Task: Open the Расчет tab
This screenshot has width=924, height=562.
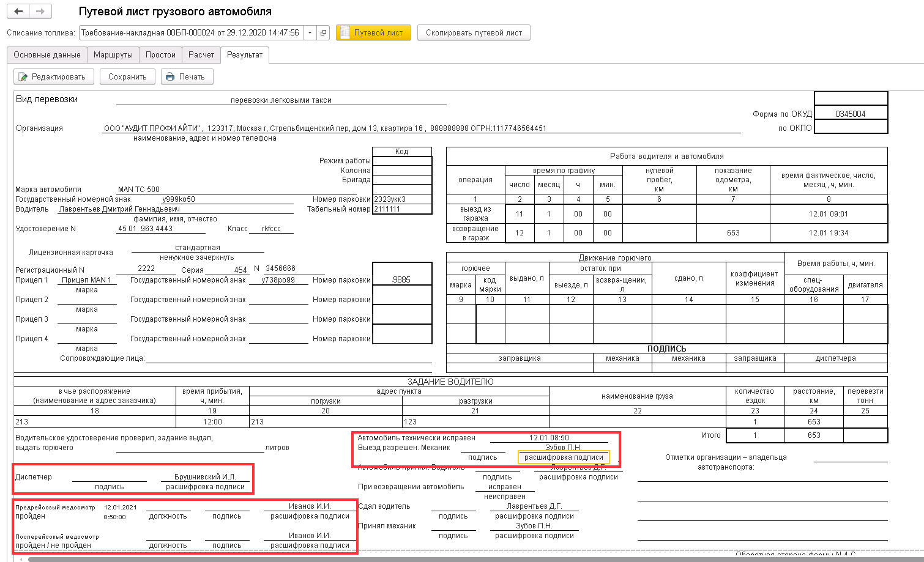Action: (x=201, y=54)
